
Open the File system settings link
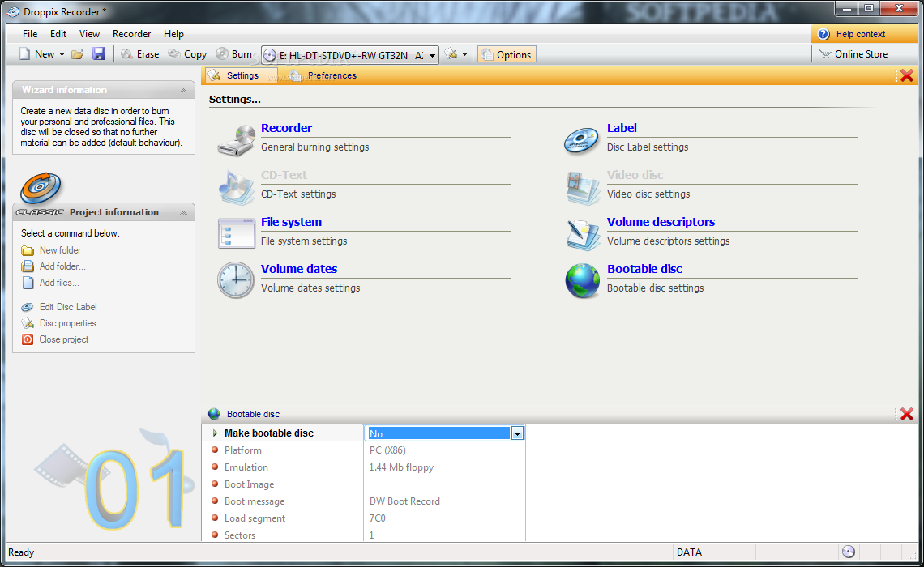point(291,222)
